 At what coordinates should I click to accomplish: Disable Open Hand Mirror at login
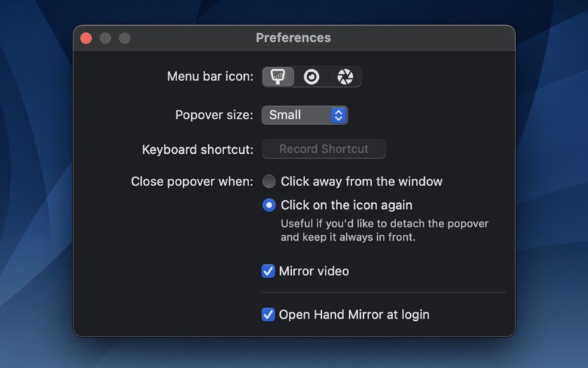[268, 315]
